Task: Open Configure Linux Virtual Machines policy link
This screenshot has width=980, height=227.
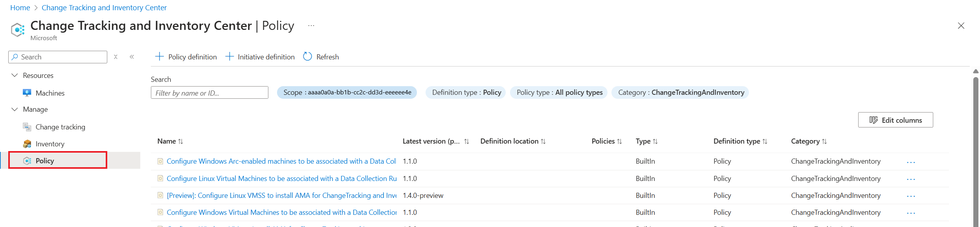Action: click(x=282, y=179)
